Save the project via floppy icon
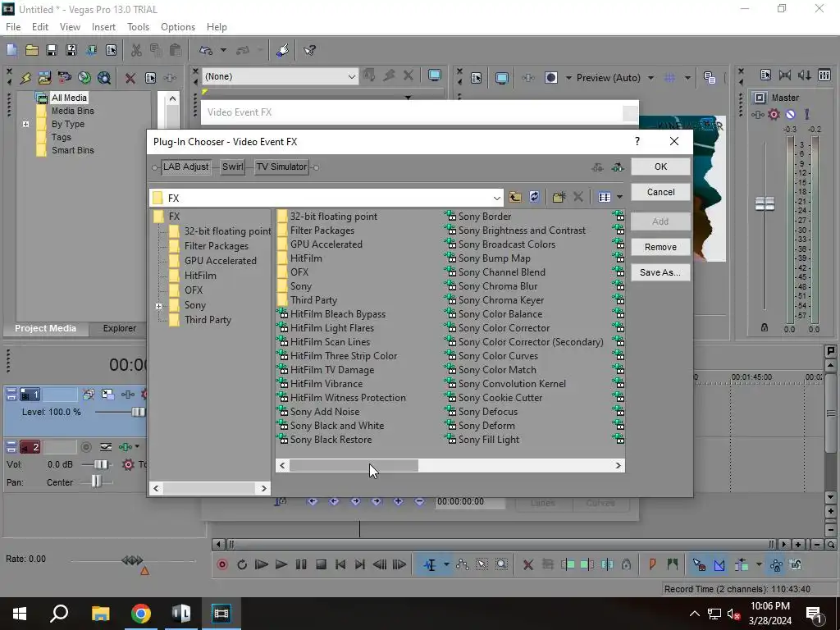The height and width of the screenshot is (630, 840). [x=52, y=50]
